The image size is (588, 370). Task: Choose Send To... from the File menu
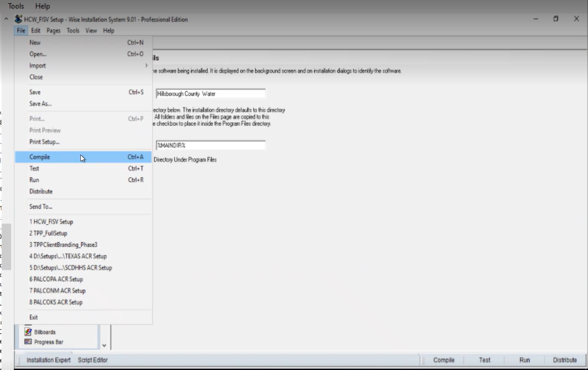coord(83,206)
